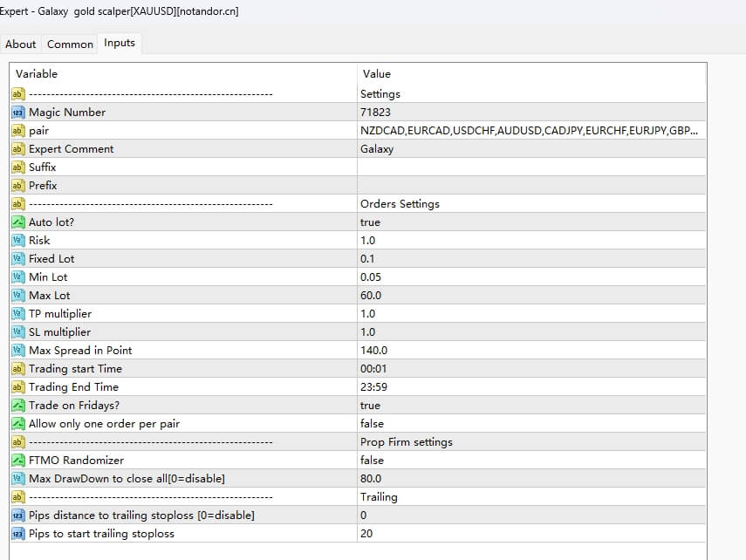This screenshot has width=746, height=560.
Task: Click the string icon beside pair
Action: tap(17, 131)
